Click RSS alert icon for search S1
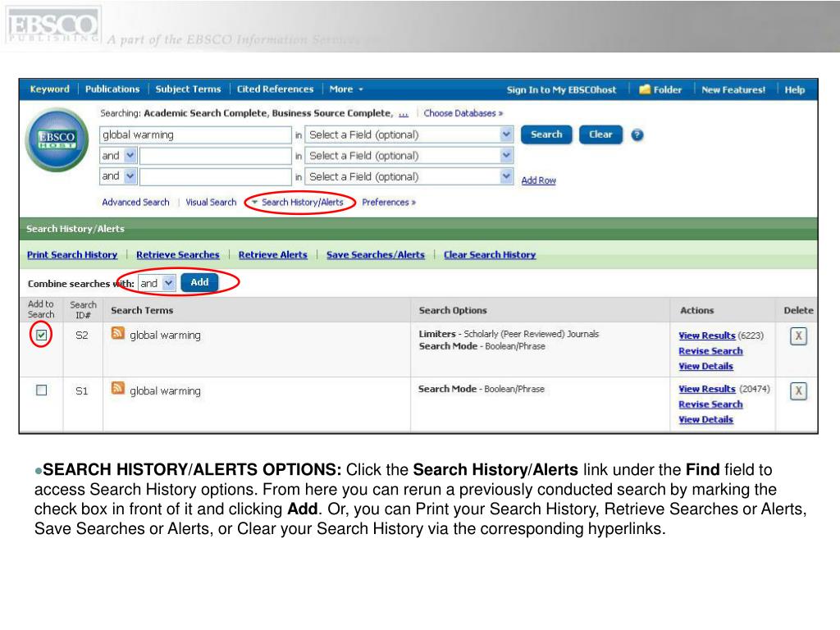Viewport: 840px width, 630px height. click(x=118, y=388)
